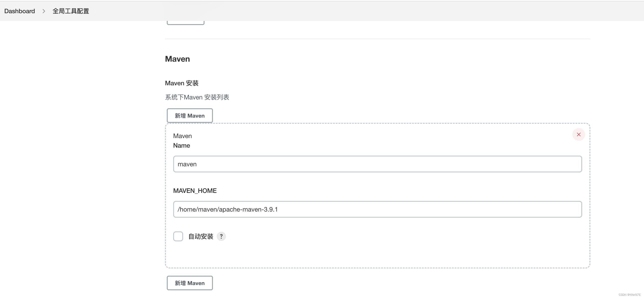The image size is (644, 298).
Task: Click the 系统下Maven 安装列表 description text
Action: [197, 97]
